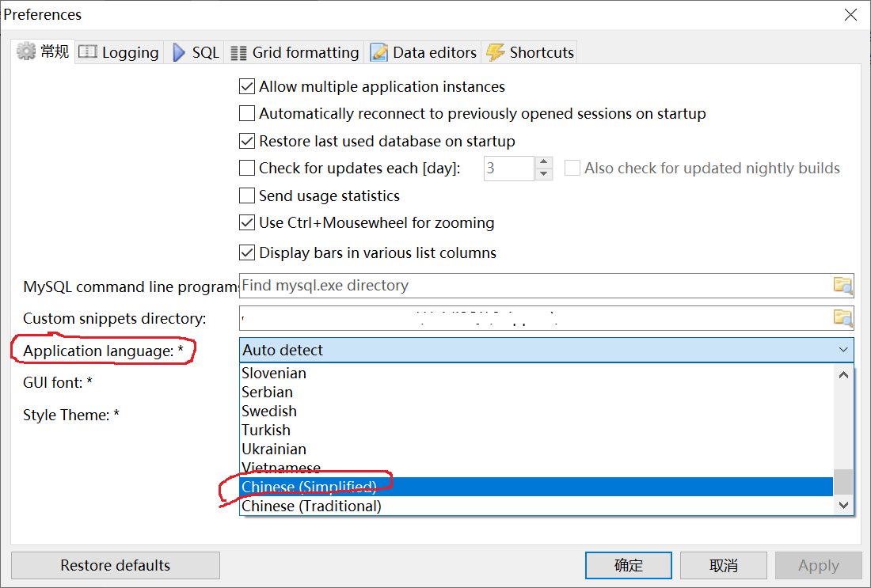Switch to the Shortcuts tab
This screenshot has height=588, width=871.
coord(530,52)
